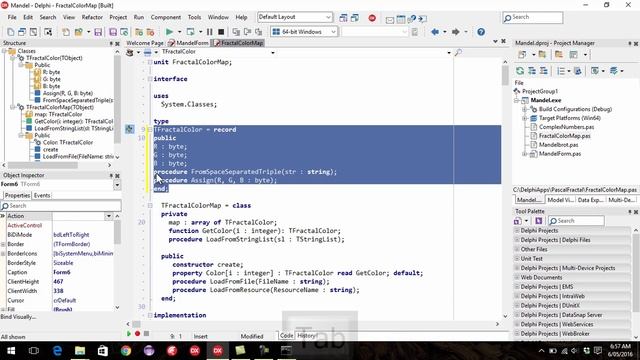Image resolution: width=640 pixels, height=360 pixels.
Task: Click the Task View taskbar icon
Action: 34,350
